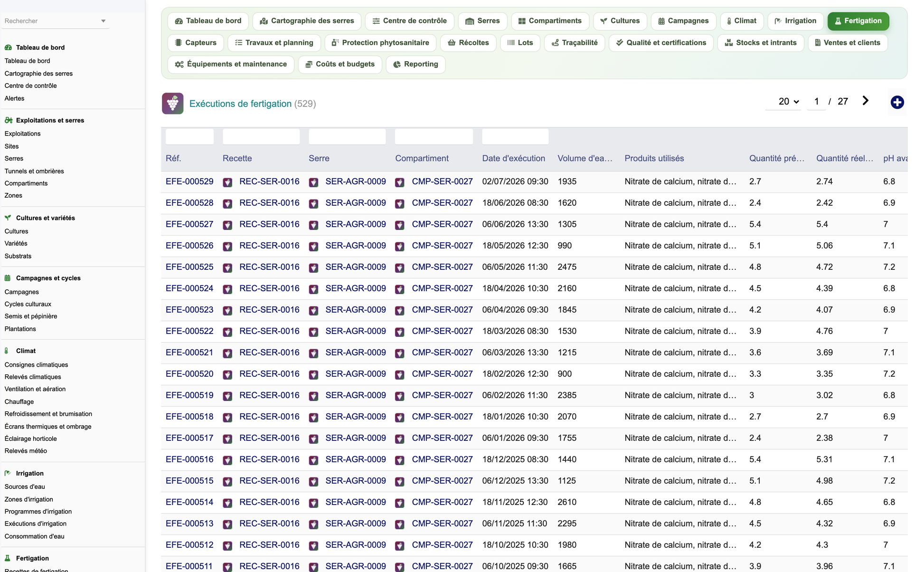Switch to the Irrigation tab

pos(795,21)
